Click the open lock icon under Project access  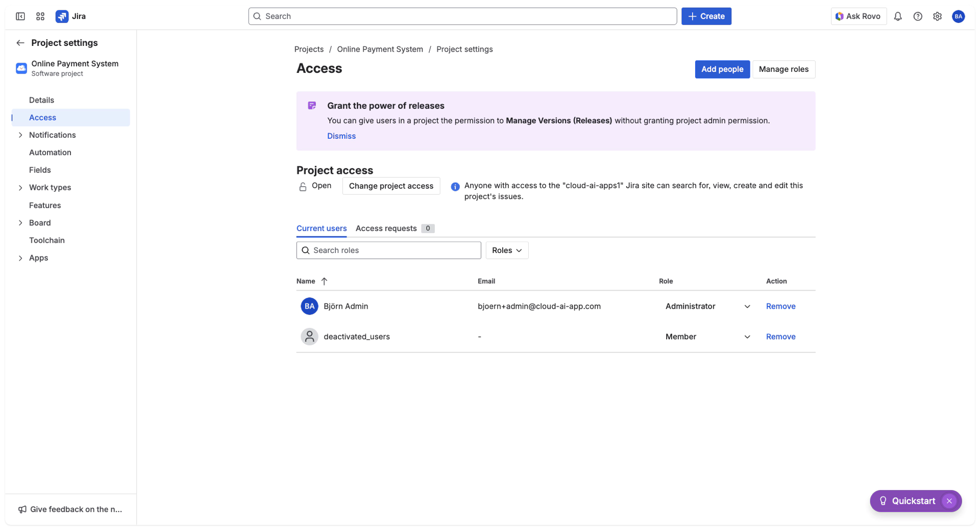tap(302, 186)
